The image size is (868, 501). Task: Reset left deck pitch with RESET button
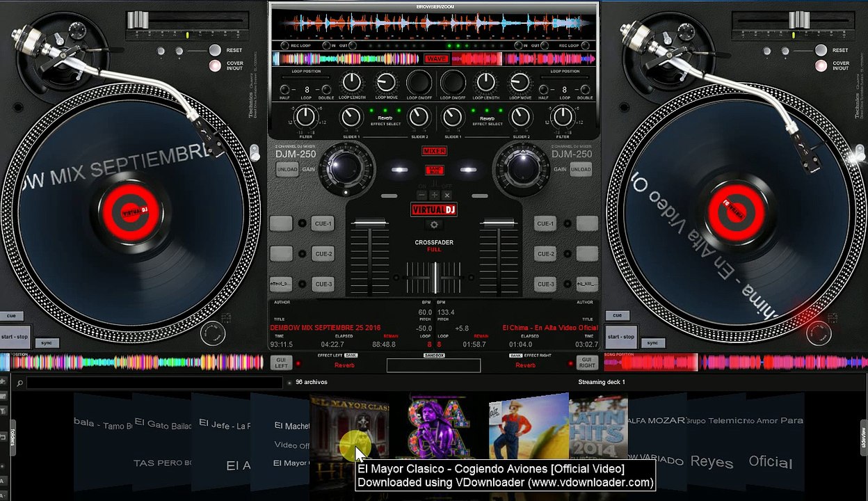[x=215, y=50]
